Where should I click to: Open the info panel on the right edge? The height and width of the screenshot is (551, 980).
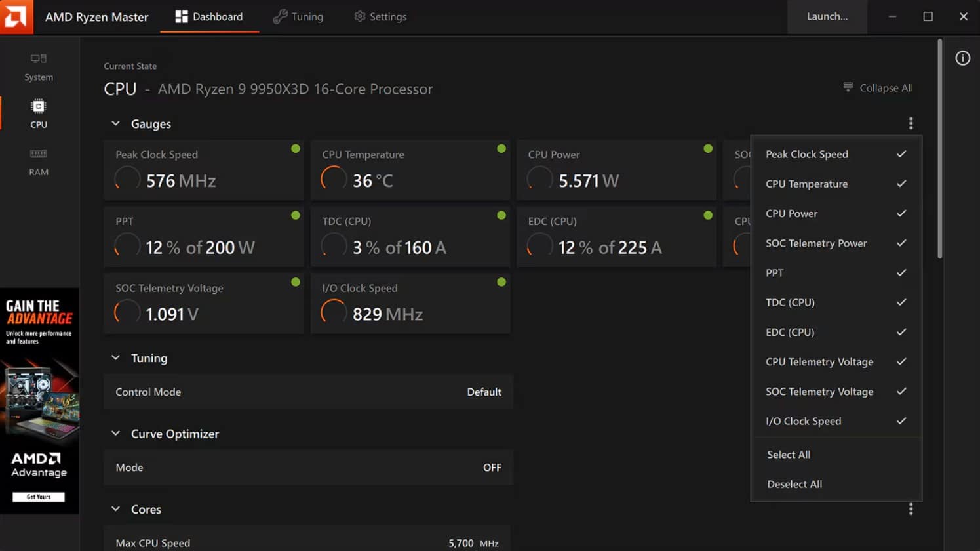[962, 58]
